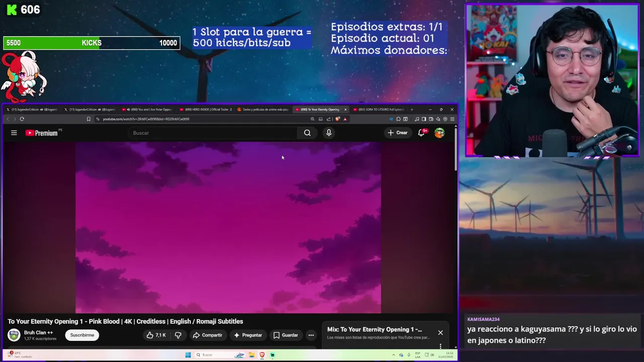Close the Mix playlist panel
644x362 pixels.
tap(440, 332)
